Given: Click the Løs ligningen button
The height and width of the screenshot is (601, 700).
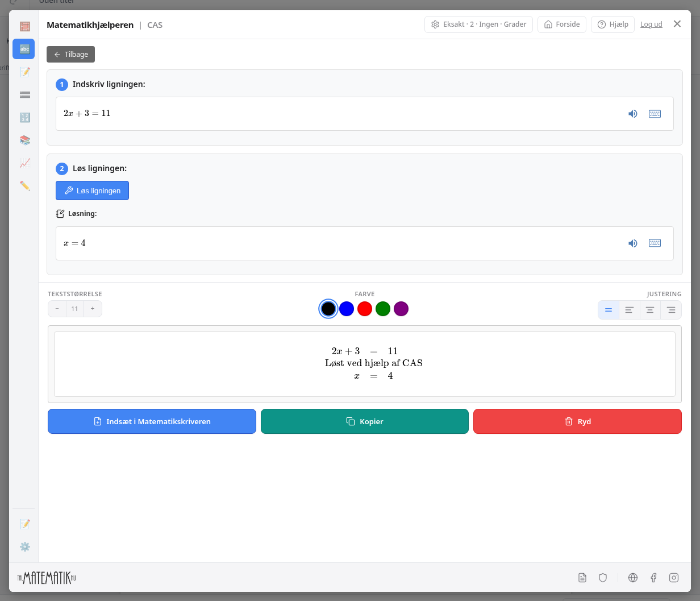Looking at the screenshot, I should pos(92,190).
